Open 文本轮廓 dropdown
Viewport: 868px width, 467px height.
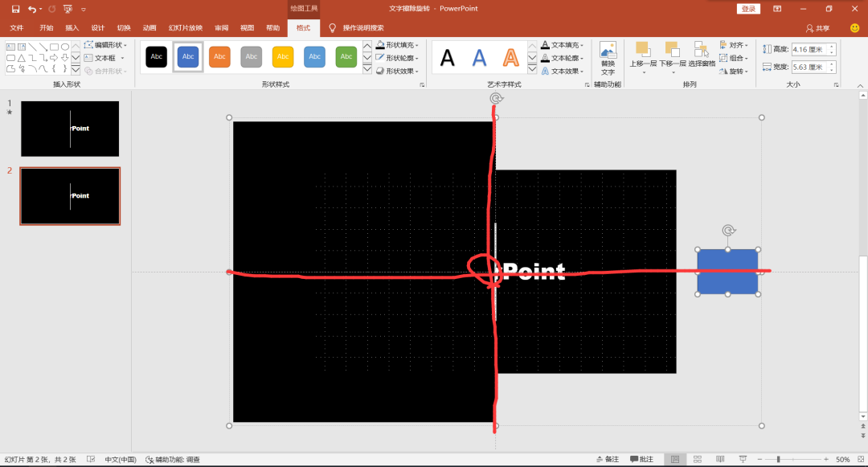click(562, 58)
